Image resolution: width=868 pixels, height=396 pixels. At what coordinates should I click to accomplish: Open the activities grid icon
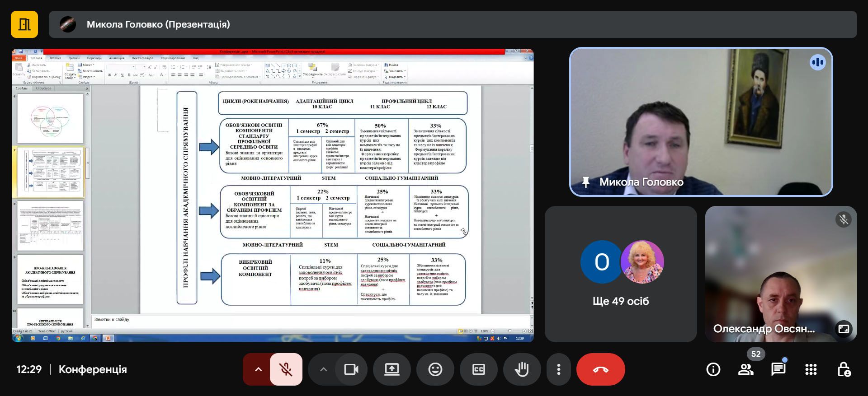point(811,370)
